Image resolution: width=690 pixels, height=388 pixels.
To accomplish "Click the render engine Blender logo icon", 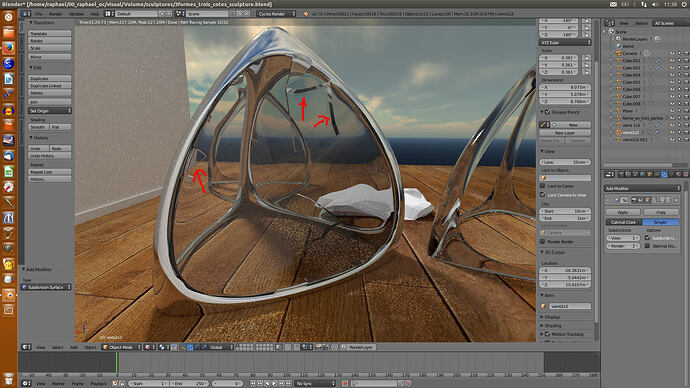I will 306,14.
